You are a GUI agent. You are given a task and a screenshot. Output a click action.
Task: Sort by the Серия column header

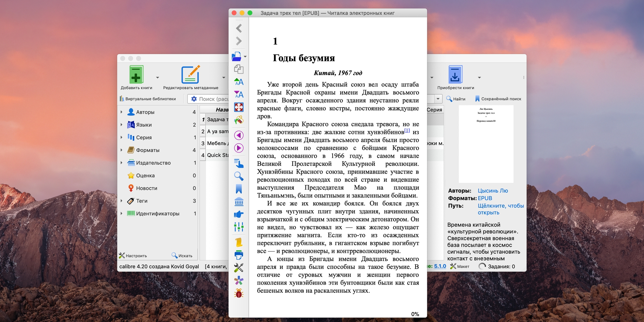[x=435, y=109]
